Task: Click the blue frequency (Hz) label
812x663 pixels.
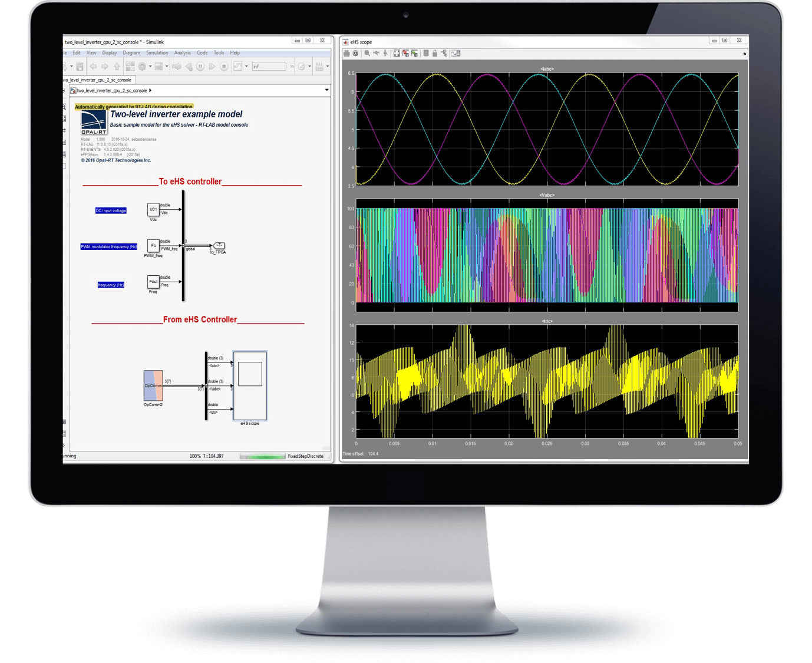Action: click(x=111, y=285)
